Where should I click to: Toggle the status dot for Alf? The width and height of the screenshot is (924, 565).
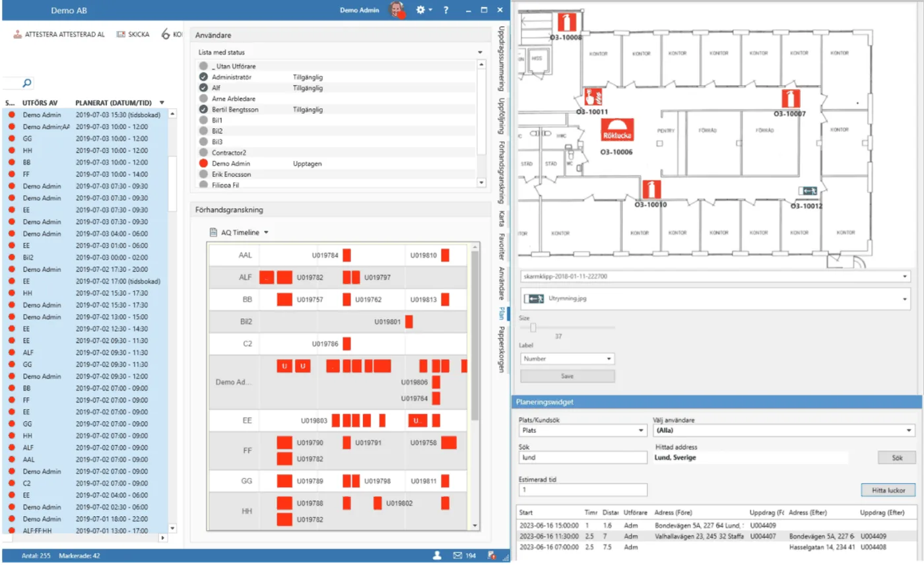[203, 88]
